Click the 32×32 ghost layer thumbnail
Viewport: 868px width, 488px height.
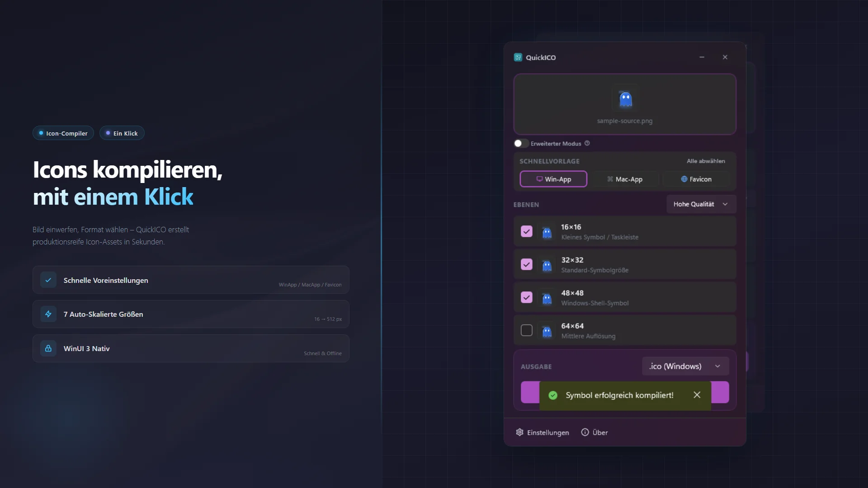pos(547,265)
